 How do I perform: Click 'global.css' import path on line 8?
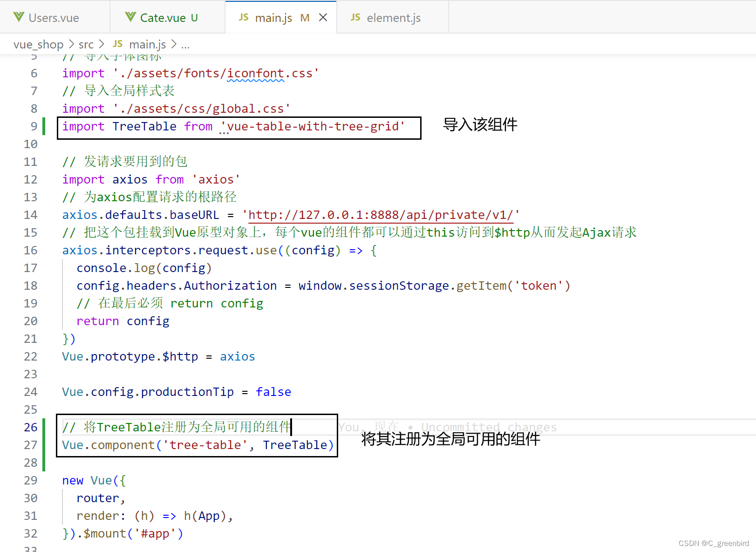click(x=202, y=109)
